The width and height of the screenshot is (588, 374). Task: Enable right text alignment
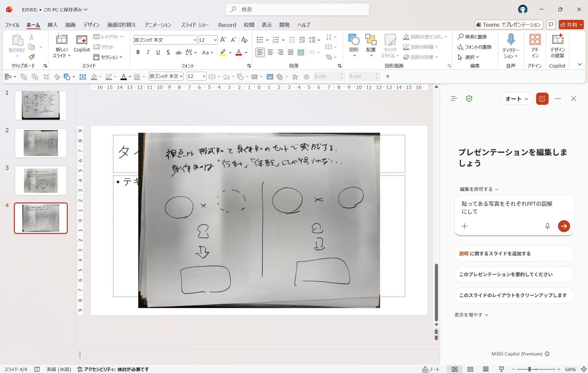click(x=280, y=52)
